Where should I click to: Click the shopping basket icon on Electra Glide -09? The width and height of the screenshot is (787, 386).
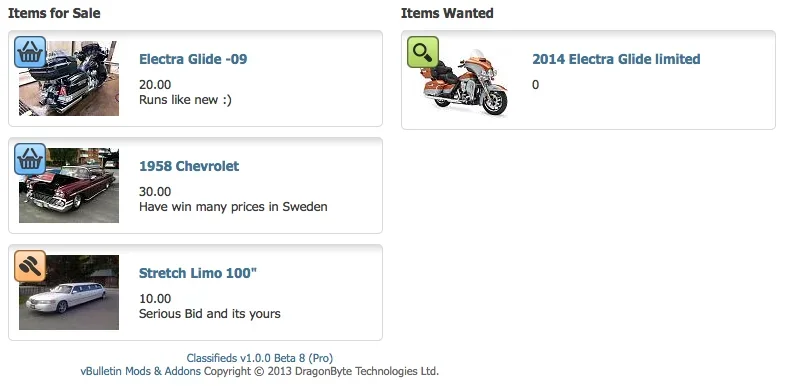click(x=30, y=52)
